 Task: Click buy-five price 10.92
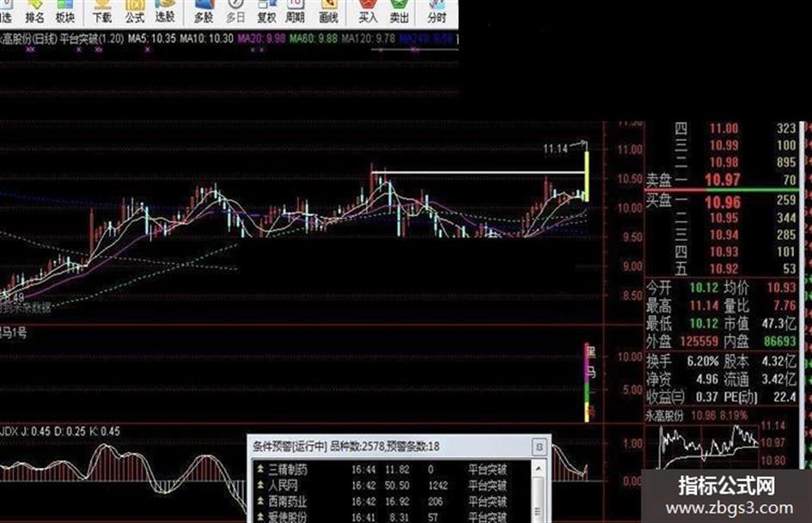click(723, 269)
